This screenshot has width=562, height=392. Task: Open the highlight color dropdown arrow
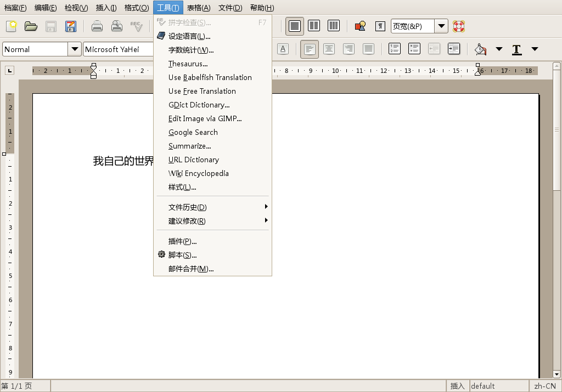point(499,49)
